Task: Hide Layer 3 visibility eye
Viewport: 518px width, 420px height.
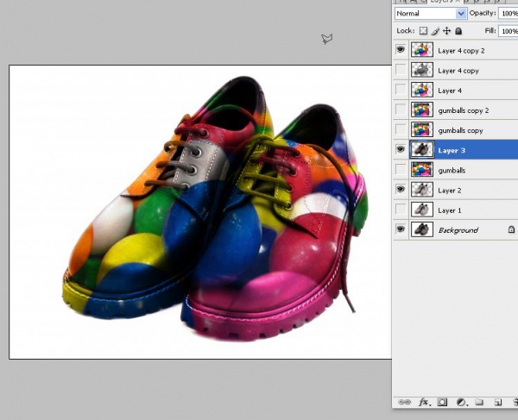Action: pyautogui.click(x=401, y=149)
